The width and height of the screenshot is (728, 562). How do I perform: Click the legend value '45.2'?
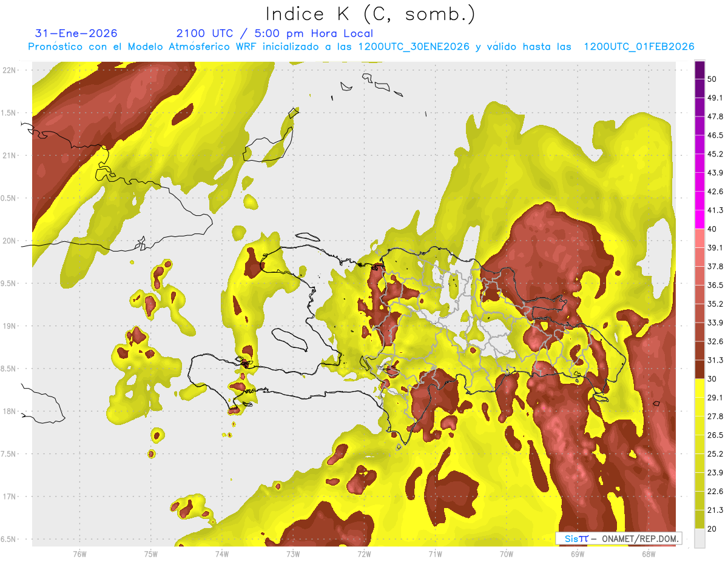(x=715, y=154)
